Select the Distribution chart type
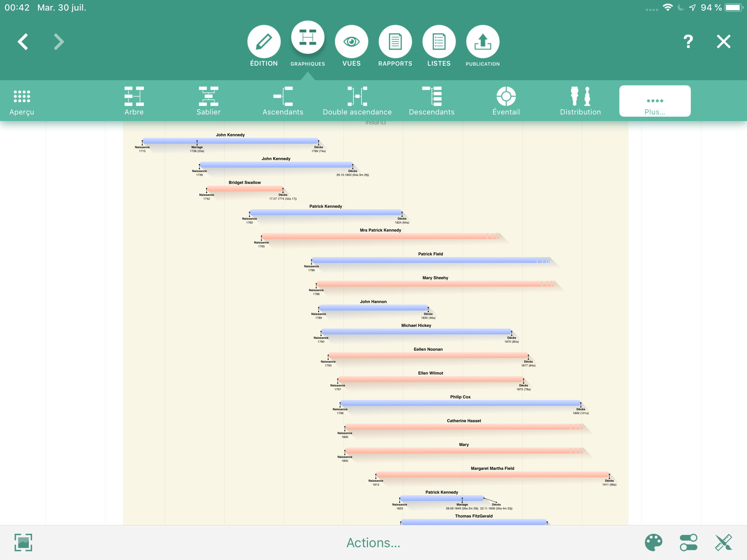 point(580,101)
